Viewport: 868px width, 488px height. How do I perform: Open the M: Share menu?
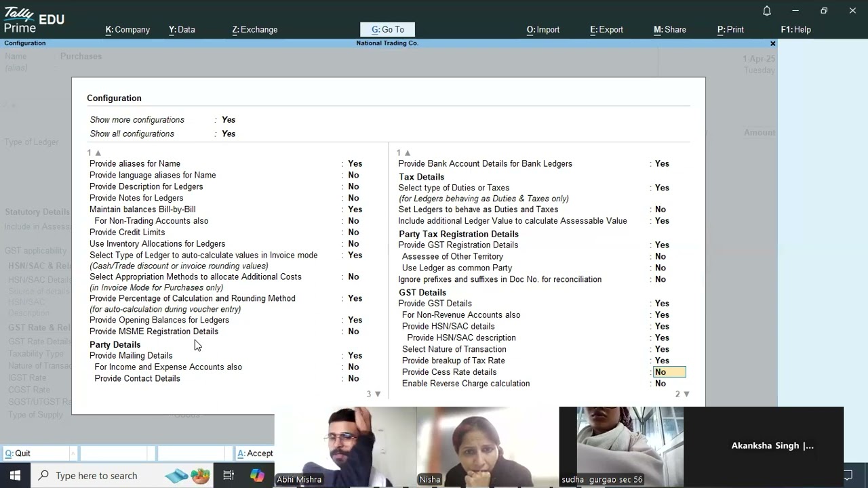click(670, 30)
